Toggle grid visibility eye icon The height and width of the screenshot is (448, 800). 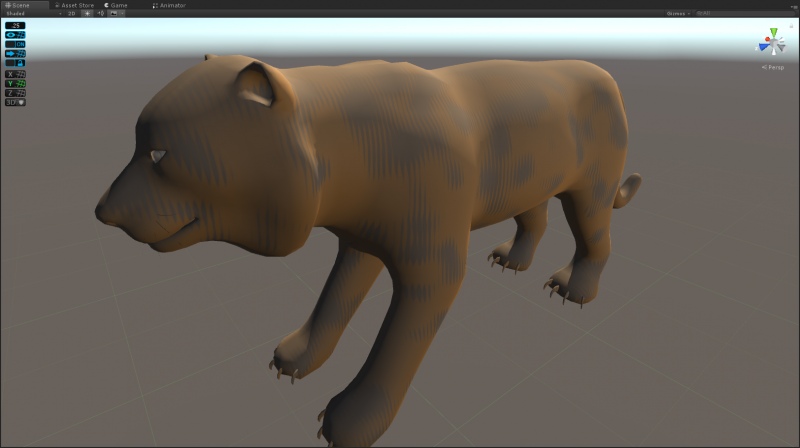[x=12, y=34]
